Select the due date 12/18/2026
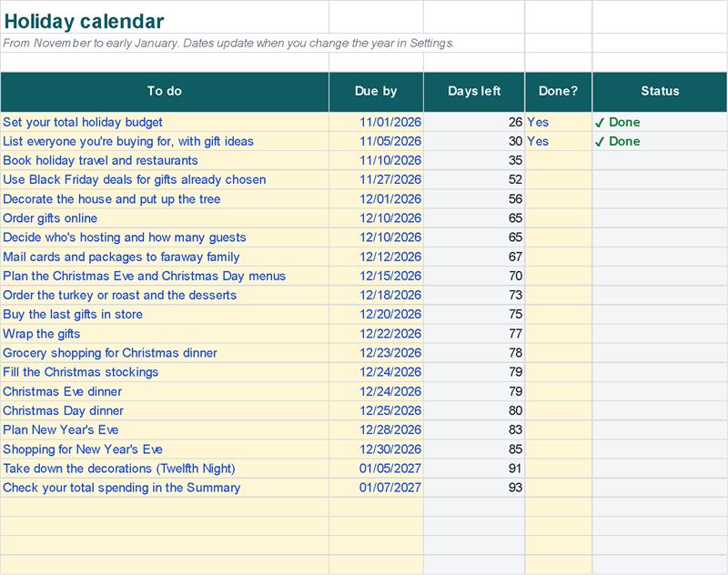 pyautogui.click(x=377, y=295)
